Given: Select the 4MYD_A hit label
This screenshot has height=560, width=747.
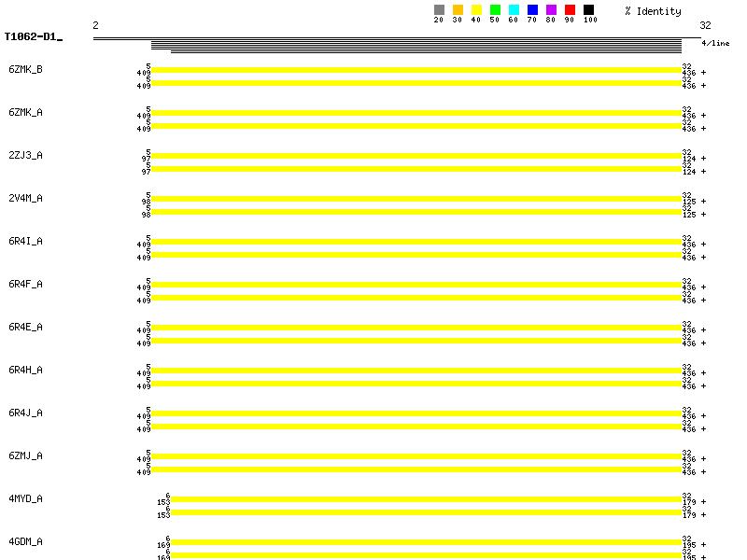Looking at the screenshot, I should 25,499.
